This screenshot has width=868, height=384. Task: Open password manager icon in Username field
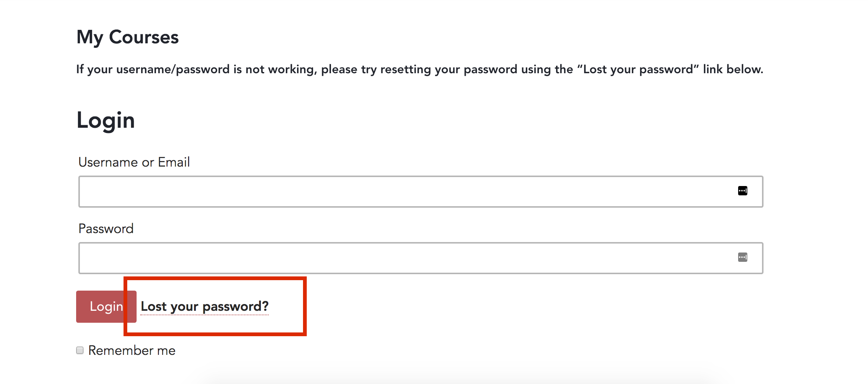[x=743, y=191]
